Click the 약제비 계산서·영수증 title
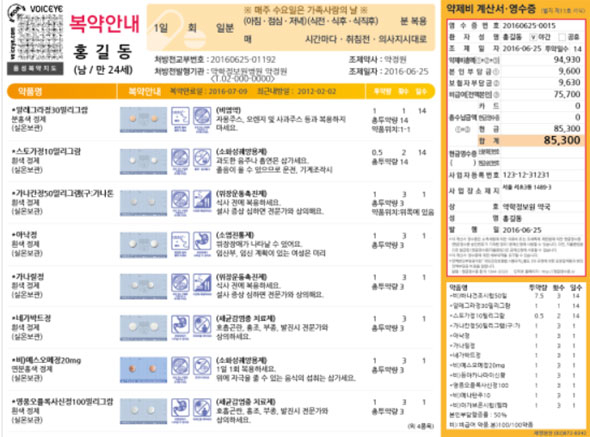Viewport: 590px width, 437px height. tap(491, 9)
